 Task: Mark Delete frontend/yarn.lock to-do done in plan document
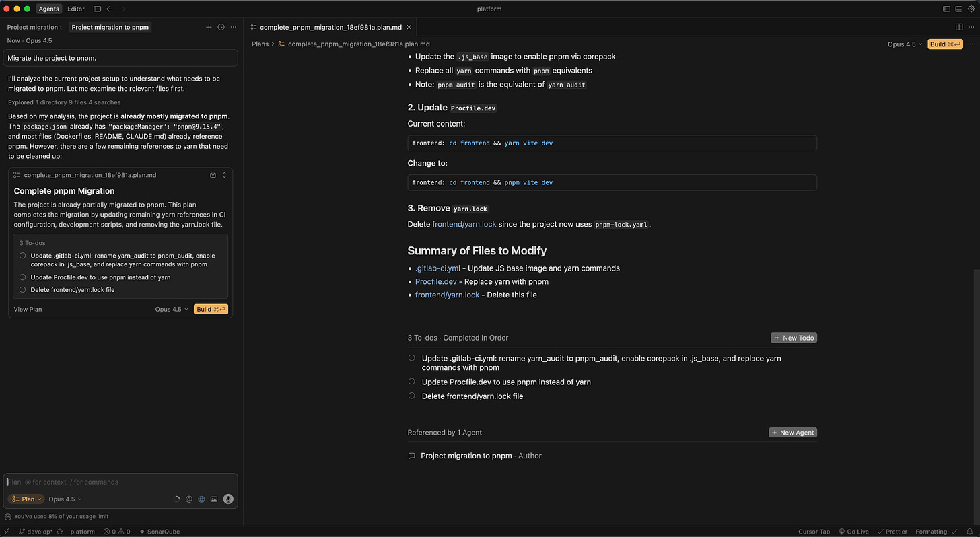[411, 396]
